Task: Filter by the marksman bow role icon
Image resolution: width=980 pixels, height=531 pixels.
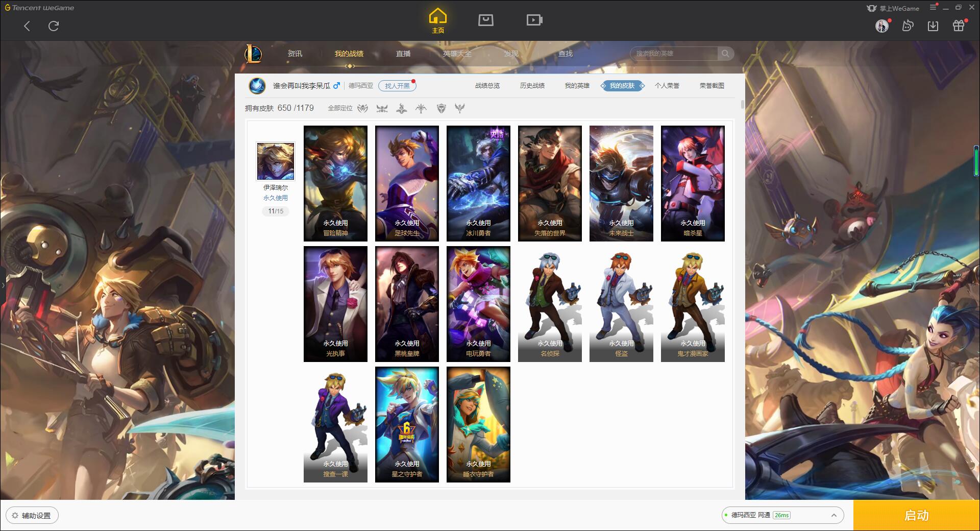Action: click(x=421, y=108)
